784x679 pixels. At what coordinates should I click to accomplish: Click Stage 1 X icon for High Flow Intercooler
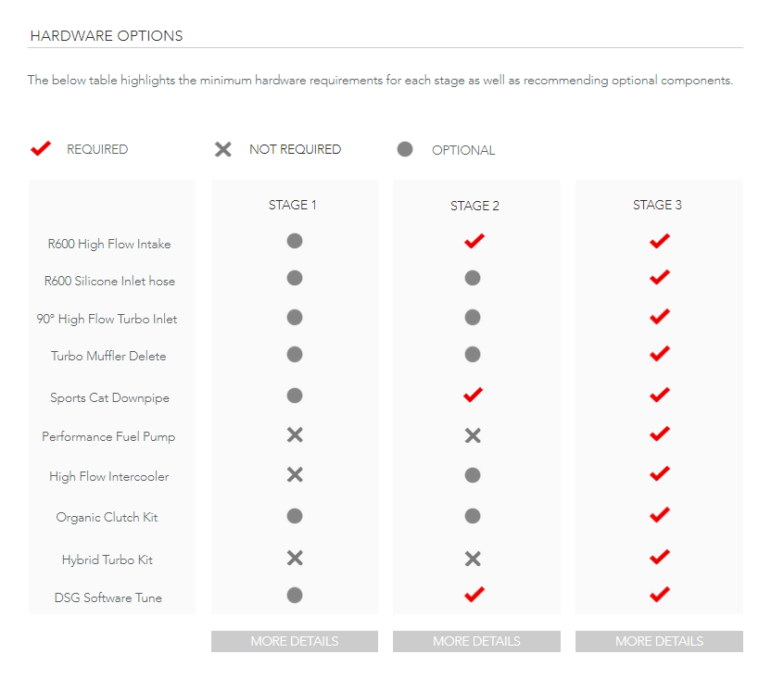[x=295, y=474]
